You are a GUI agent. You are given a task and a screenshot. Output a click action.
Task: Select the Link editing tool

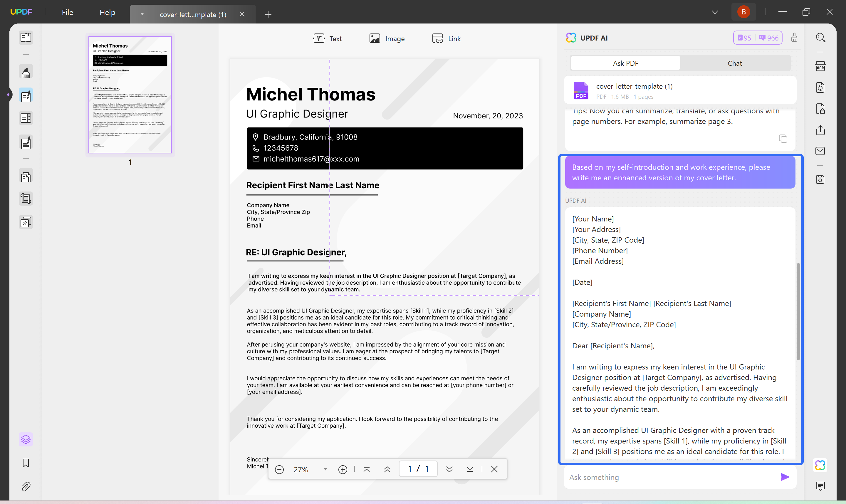pyautogui.click(x=446, y=38)
